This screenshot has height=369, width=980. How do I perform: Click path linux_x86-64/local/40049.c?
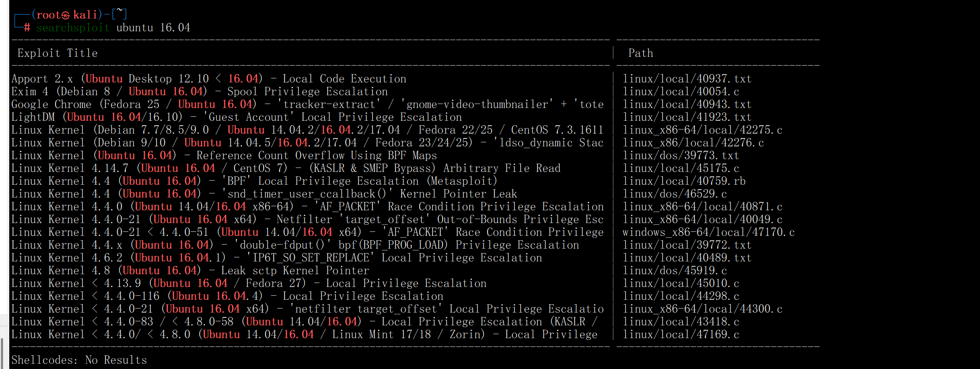[x=702, y=220]
